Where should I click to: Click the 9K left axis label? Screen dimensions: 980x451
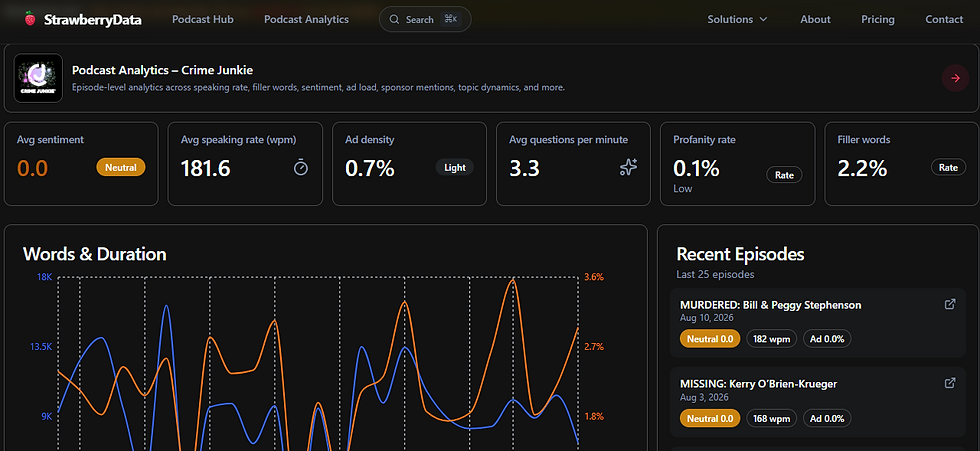(x=47, y=417)
